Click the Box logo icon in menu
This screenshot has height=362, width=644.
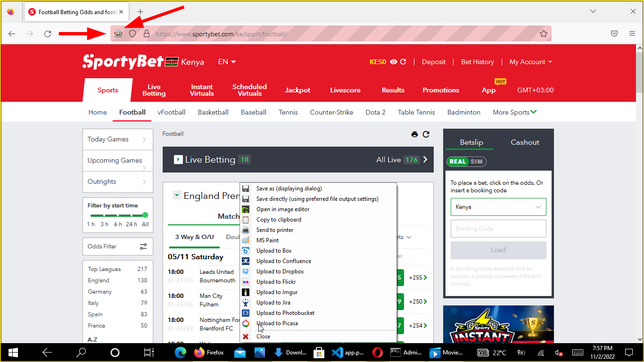[x=246, y=251]
